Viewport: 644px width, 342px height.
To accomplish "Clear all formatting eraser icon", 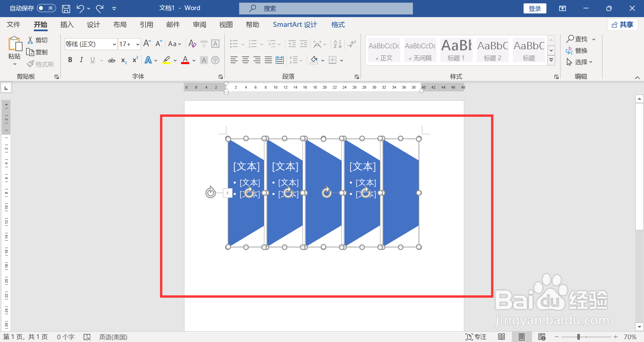I will (192, 44).
